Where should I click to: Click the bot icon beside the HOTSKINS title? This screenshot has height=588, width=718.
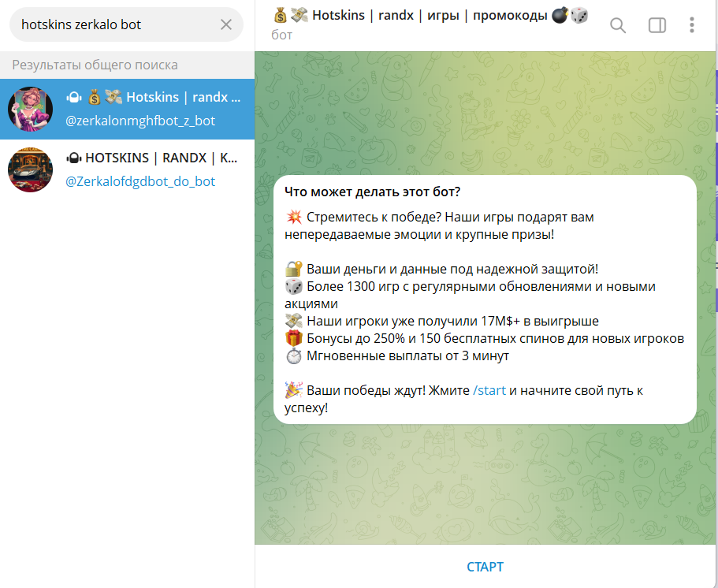(73, 158)
